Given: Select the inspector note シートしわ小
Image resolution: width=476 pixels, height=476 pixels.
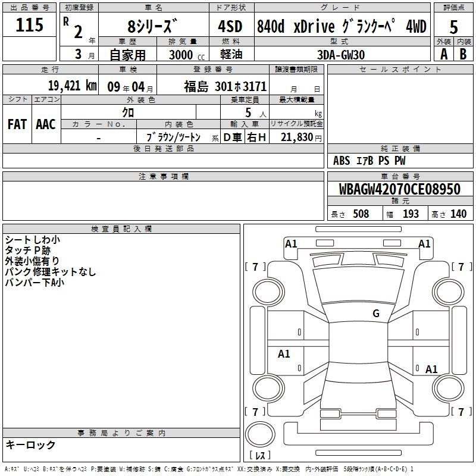Looking at the screenshot, I should pos(33,240).
